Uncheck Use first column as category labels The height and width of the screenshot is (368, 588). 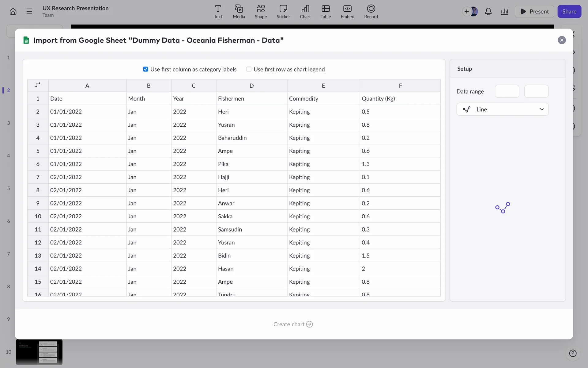tap(145, 69)
